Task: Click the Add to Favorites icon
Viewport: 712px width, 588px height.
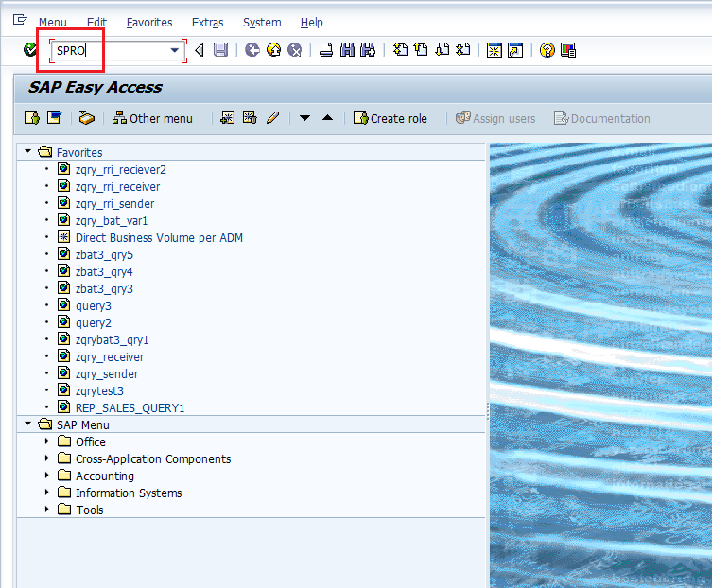Action: (228, 118)
